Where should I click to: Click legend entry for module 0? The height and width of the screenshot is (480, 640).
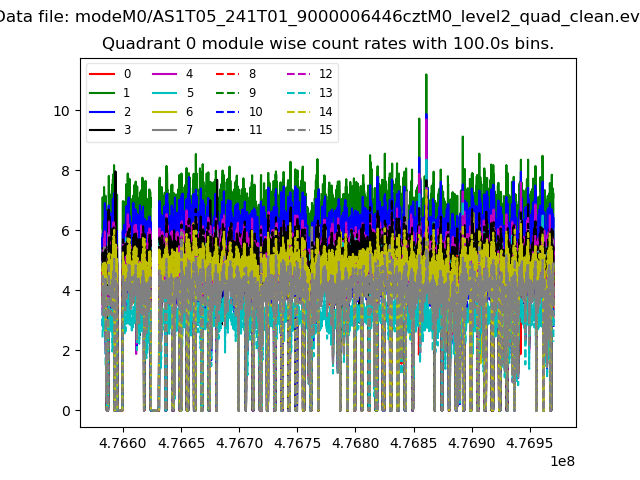[110, 74]
